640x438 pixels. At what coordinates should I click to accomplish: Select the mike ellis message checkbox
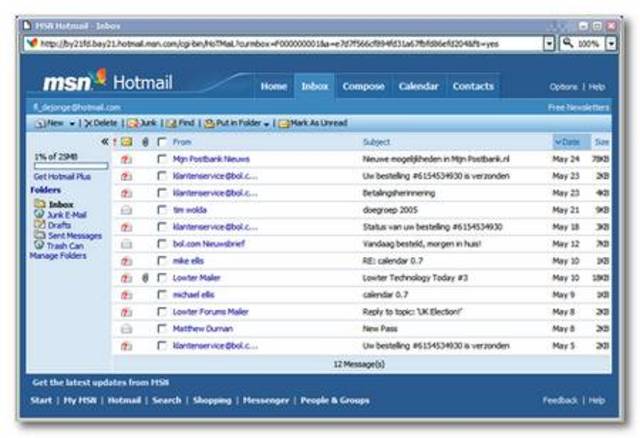[x=162, y=260]
